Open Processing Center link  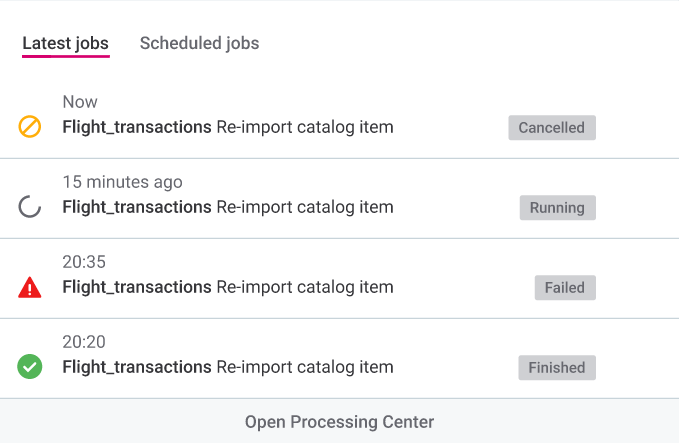point(339,422)
